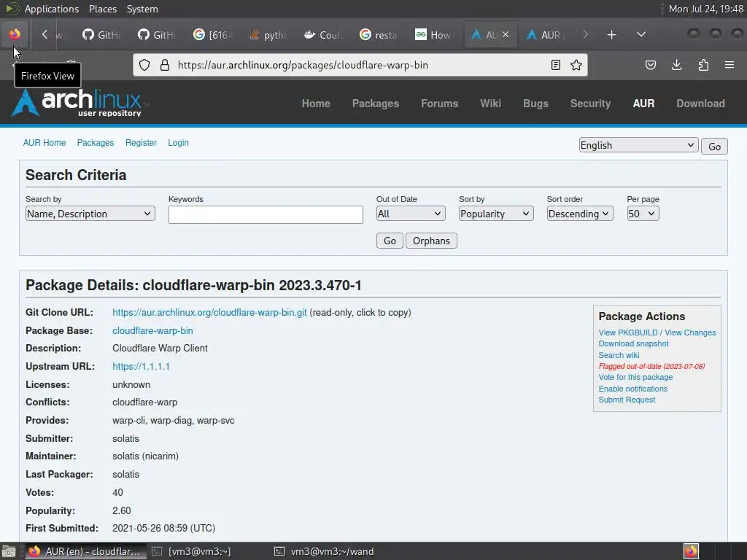
Task: Open the Per page 50 dropdown
Action: 643,214
